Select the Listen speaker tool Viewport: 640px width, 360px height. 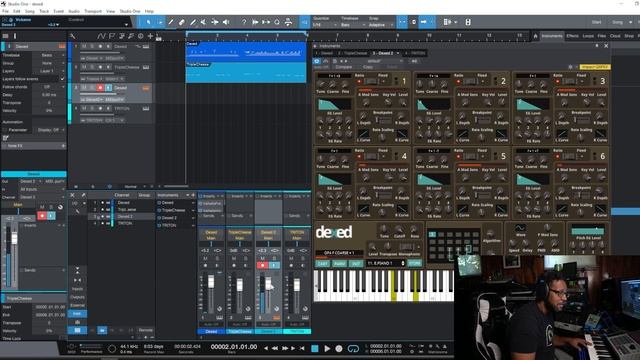(x=226, y=22)
